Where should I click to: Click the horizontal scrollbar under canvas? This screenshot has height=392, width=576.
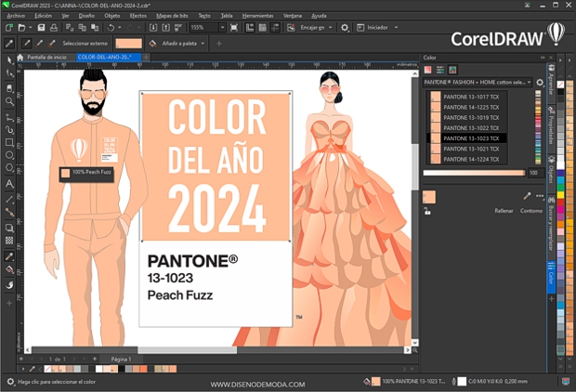[219, 350]
